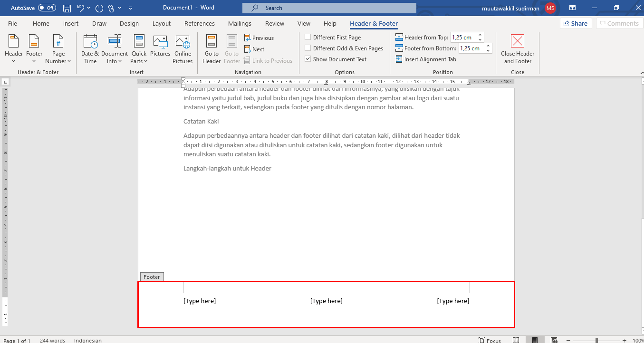Go to Next section button

click(254, 49)
